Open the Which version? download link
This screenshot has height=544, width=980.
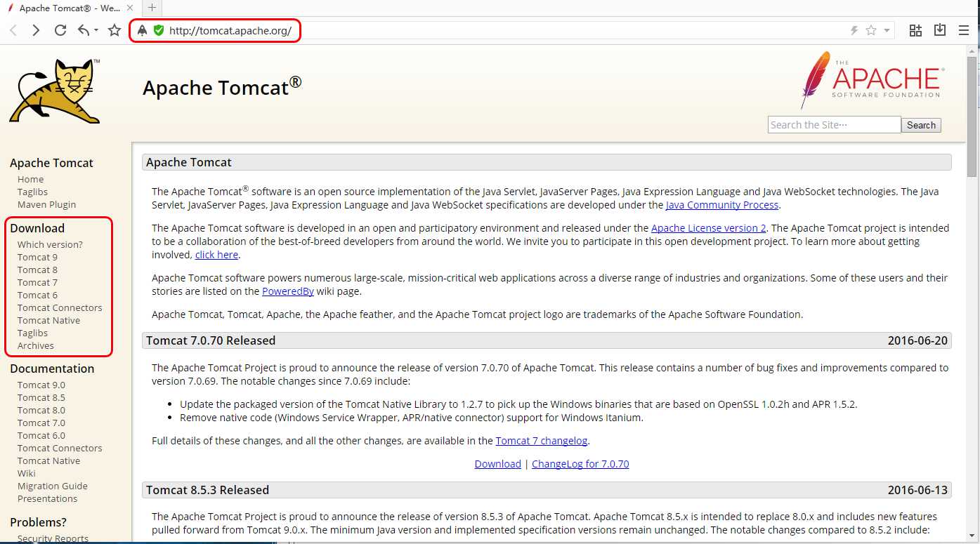coord(50,244)
